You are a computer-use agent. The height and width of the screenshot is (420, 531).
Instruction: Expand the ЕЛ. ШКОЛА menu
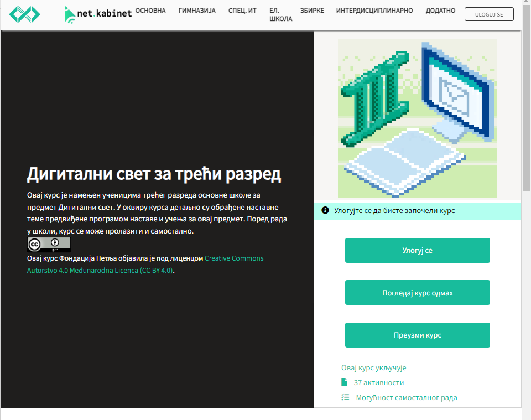tap(280, 14)
